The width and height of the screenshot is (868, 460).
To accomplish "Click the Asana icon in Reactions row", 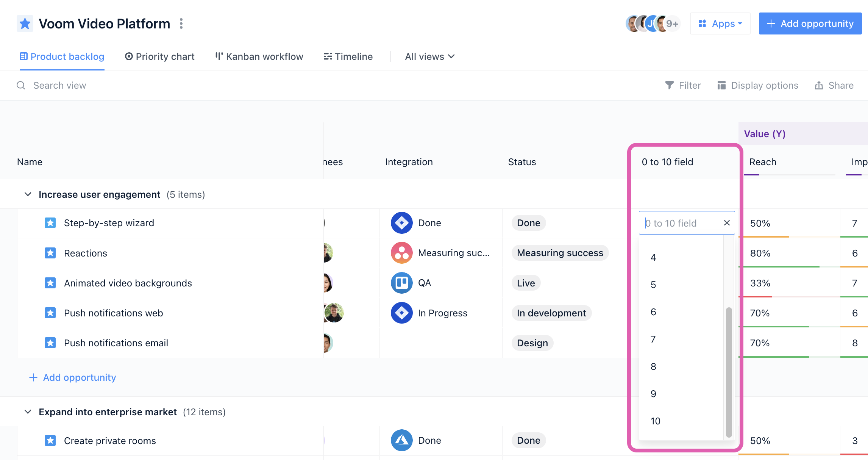I will 401,253.
